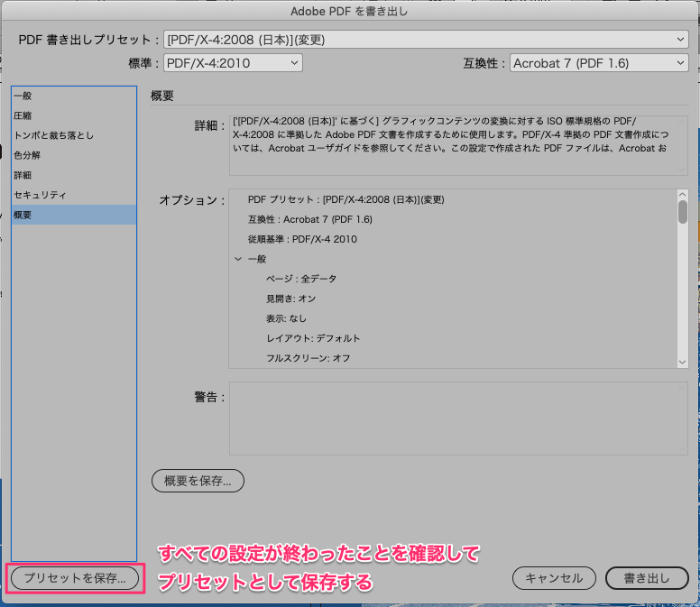Open the PDF 書き出しプリセット dropdown
This screenshot has height=607, width=700.
point(426,40)
